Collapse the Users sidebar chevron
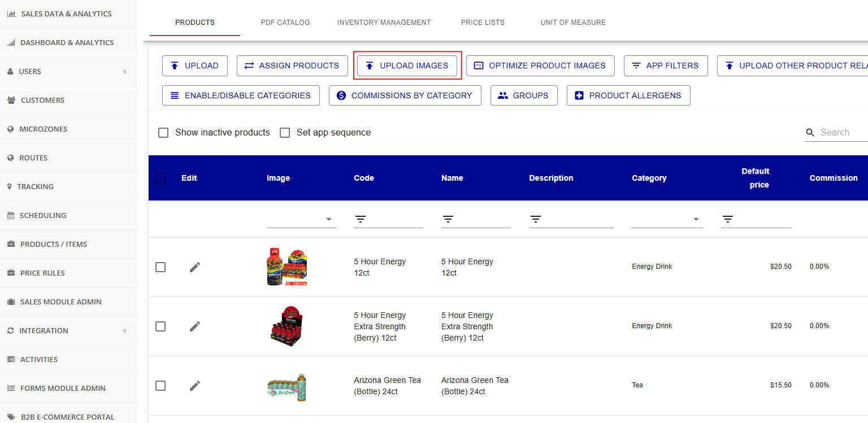Image resolution: width=868 pixels, height=423 pixels. pyautogui.click(x=124, y=71)
